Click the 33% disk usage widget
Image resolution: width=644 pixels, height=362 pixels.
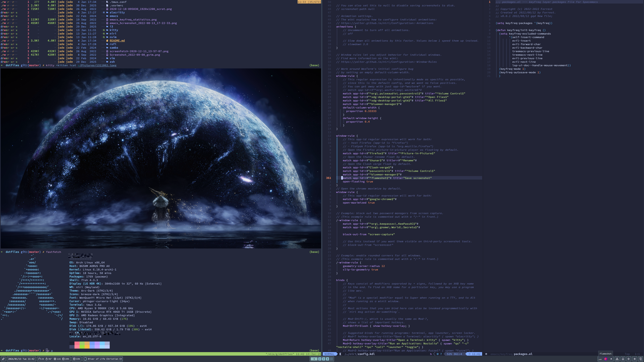tap(76, 359)
